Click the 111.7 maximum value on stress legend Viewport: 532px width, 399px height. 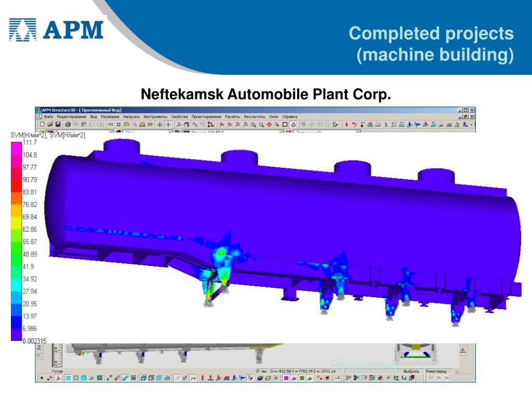pos(30,142)
